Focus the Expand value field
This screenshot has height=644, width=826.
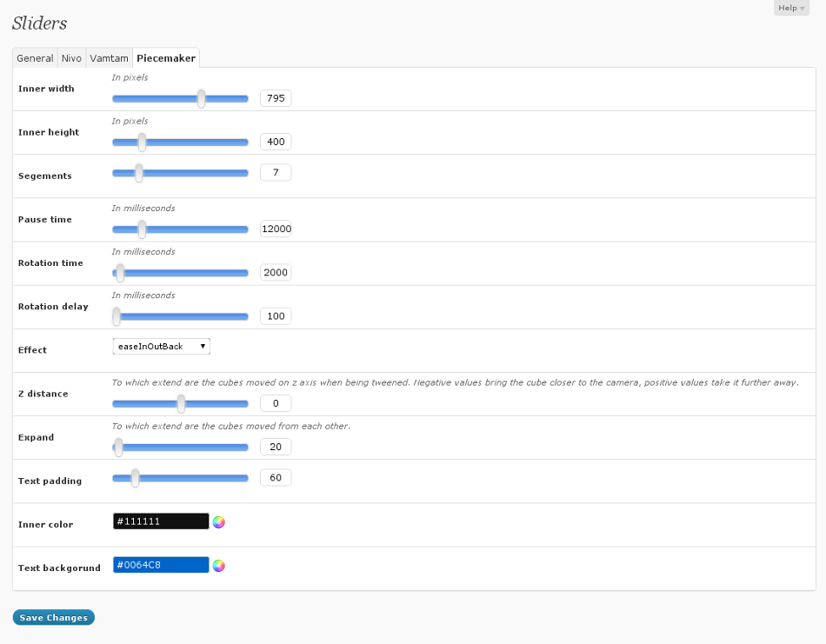tap(276, 447)
